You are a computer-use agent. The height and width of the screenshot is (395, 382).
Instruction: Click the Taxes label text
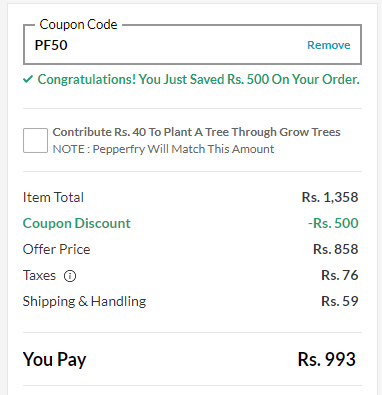tap(39, 275)
